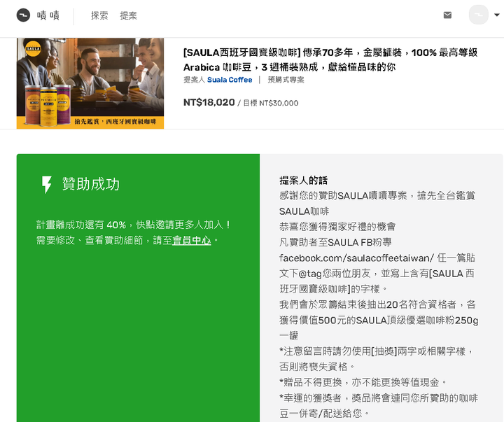Click the zeczec logo icon
The height and width of the screenshot is (422, 504).
click(23, 15)
